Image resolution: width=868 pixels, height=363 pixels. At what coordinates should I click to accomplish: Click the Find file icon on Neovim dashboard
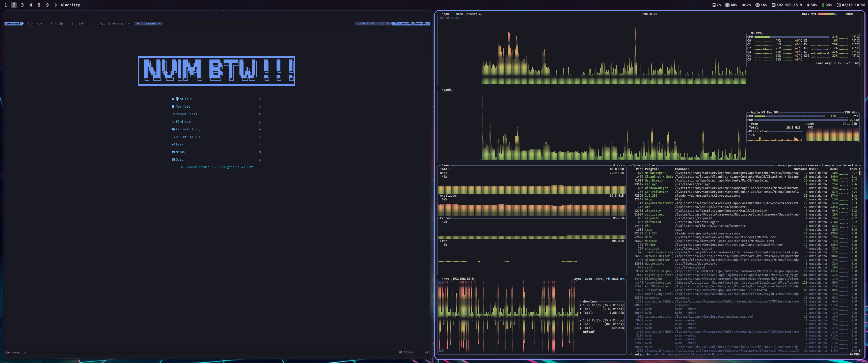pos(173,99)
